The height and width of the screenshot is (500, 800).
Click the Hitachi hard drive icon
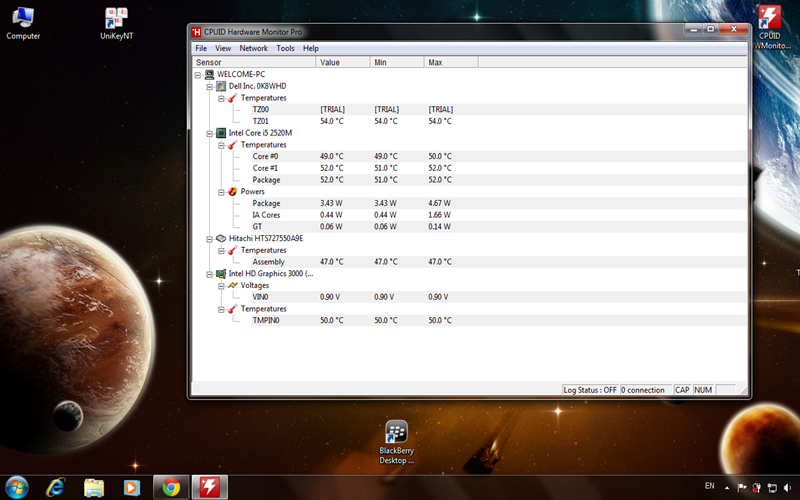click(221, 238)
